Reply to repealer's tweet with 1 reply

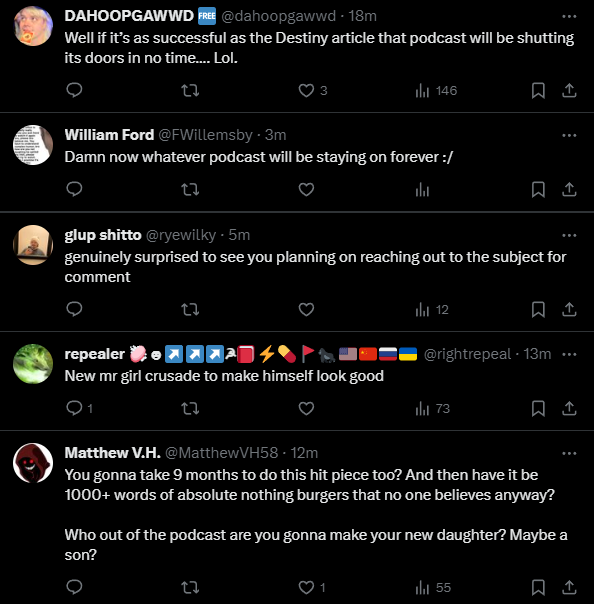[x=79, y=408]
